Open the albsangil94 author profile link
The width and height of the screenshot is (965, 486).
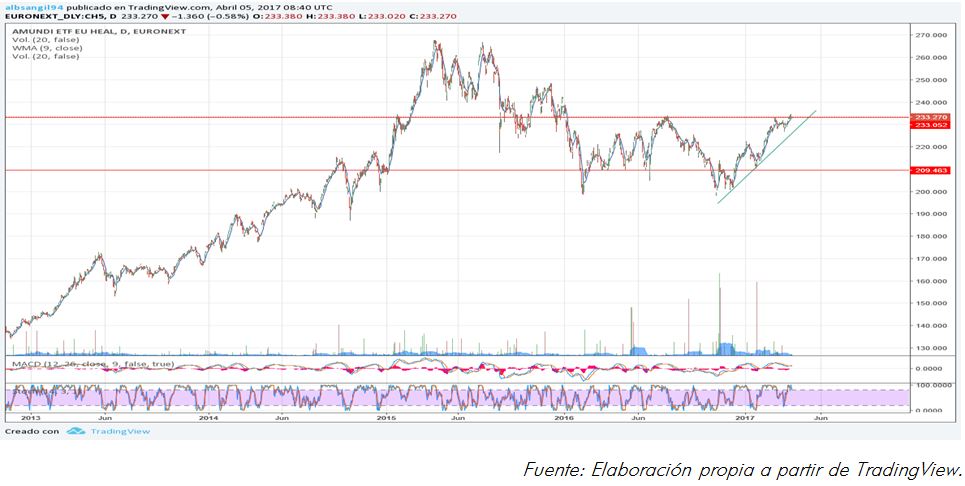[34, 7]
